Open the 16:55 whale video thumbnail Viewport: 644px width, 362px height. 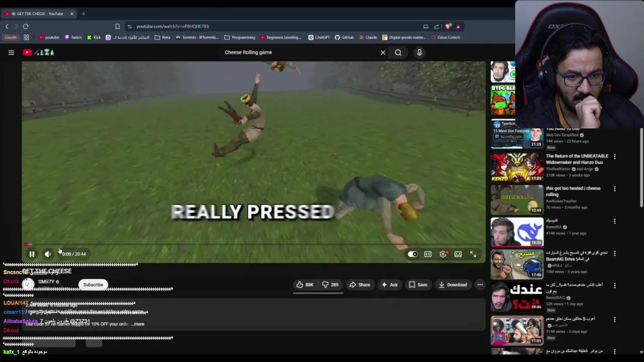coord(517,232)
